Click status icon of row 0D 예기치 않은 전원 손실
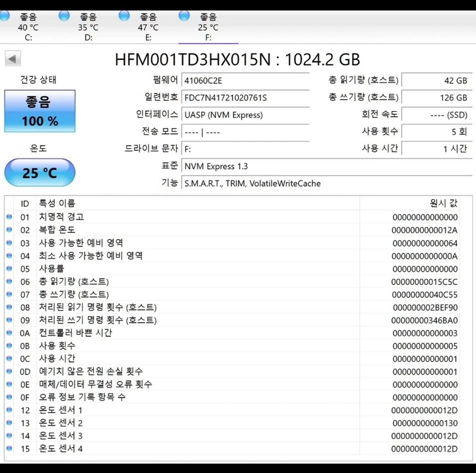476x473 pixels. pyautogui.click(x=9, y=371)
